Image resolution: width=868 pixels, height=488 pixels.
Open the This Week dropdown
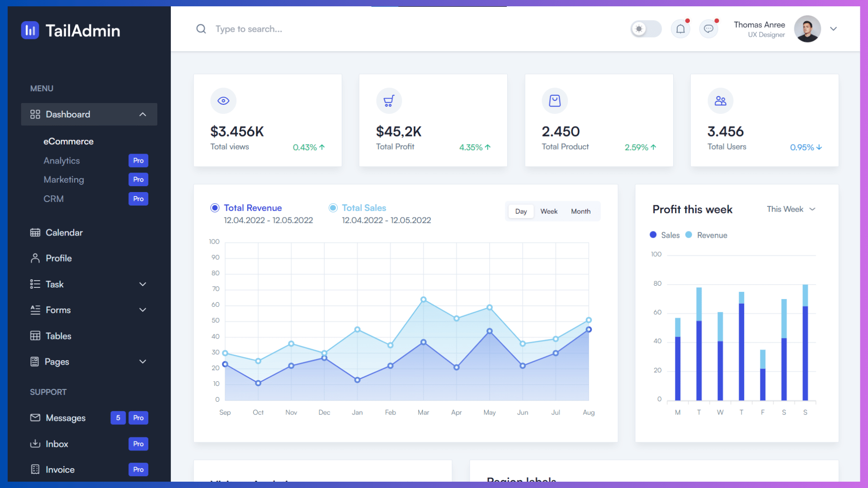(x=791, y=209)
